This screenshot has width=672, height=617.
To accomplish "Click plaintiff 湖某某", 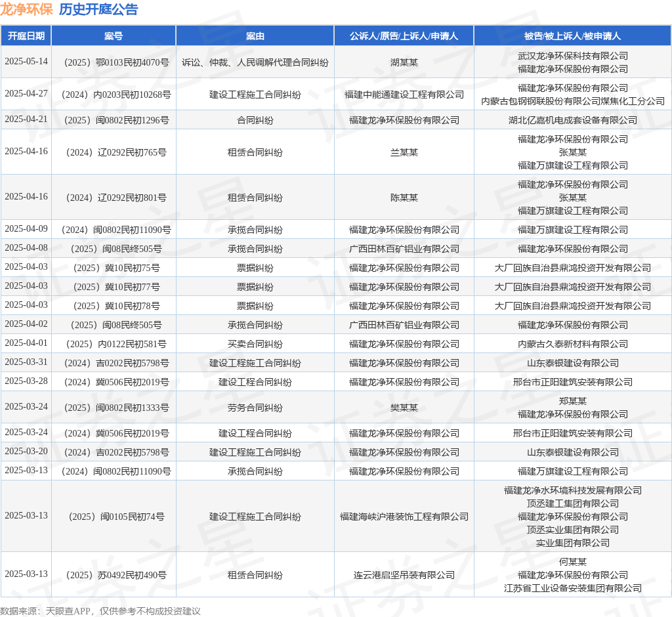I will click(x=404, y=62).
